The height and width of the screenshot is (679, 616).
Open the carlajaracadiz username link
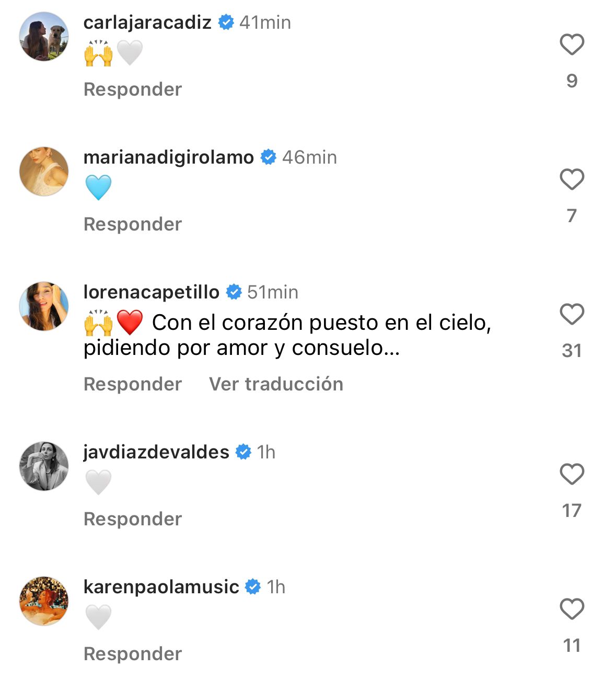click(x=147, y=22)
